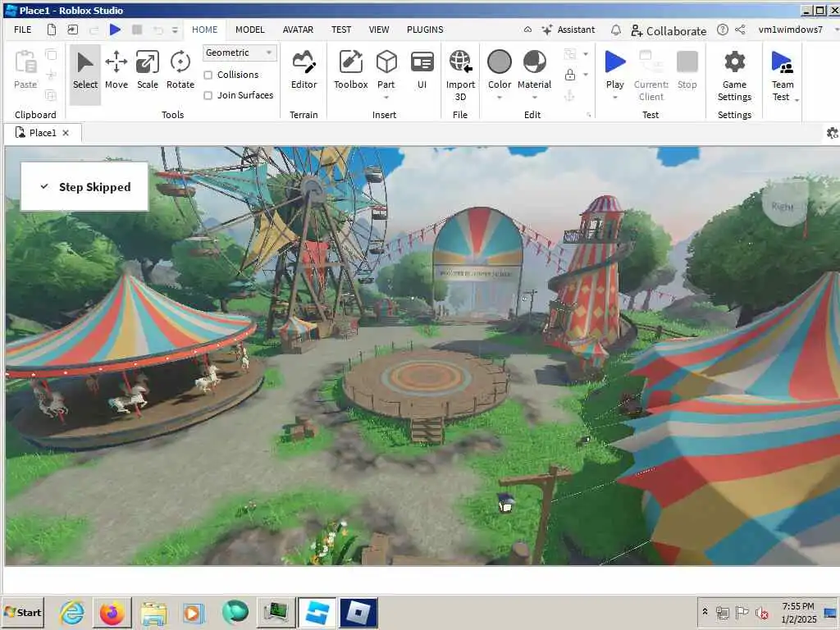
Task: Open the help question mark icon
Action: [x=722, y=30]
